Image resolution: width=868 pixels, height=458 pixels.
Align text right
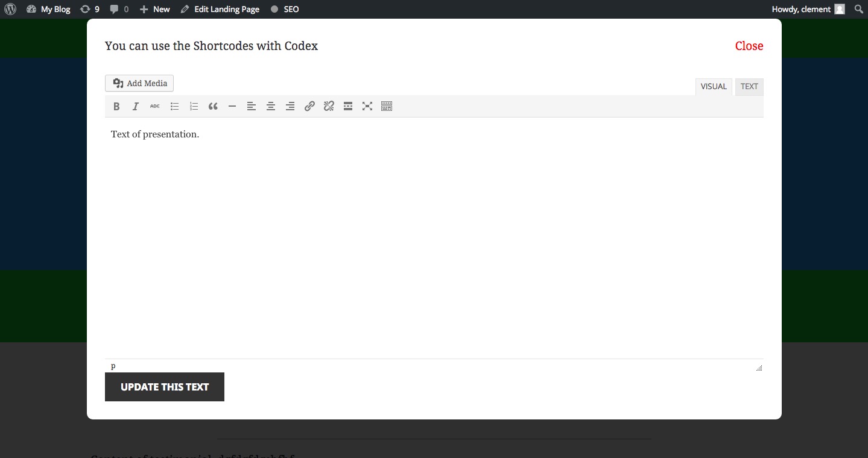point(290,106)
